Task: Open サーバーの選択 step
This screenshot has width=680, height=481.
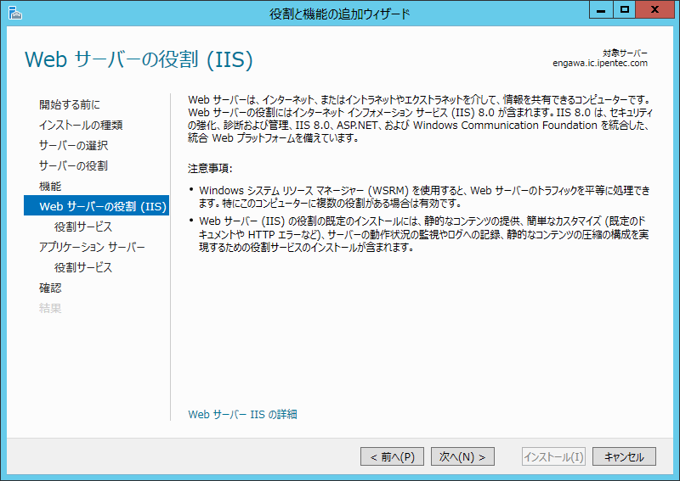Action: 73,145
